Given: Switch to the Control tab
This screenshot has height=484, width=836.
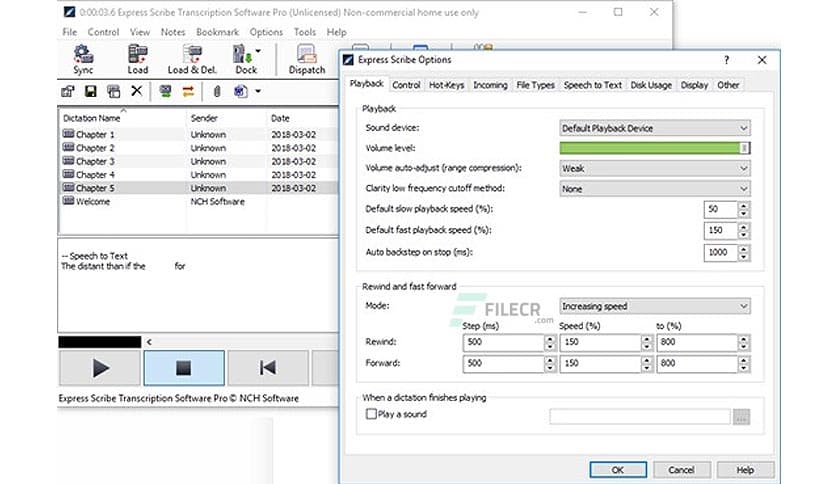Looking at the screenshot, I should coord(406,85).
